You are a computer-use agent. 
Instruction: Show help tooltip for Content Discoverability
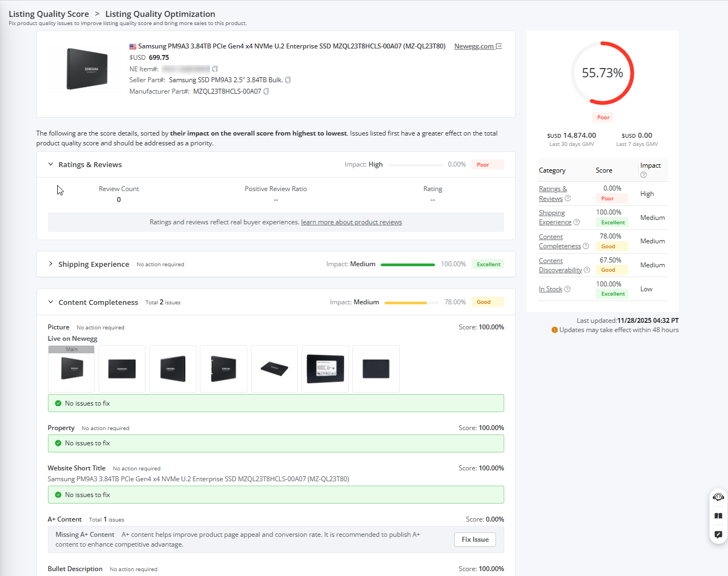click(x=587, y=270)
